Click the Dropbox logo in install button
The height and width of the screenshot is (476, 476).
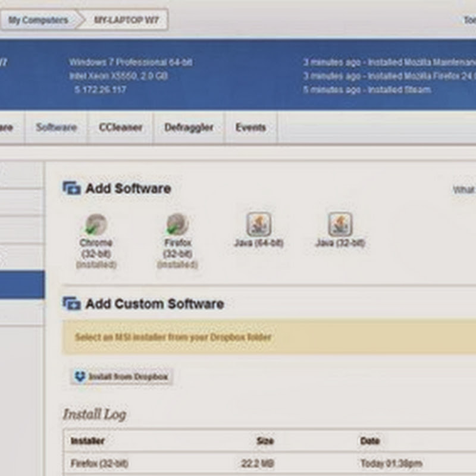click(x=80, y=377)
